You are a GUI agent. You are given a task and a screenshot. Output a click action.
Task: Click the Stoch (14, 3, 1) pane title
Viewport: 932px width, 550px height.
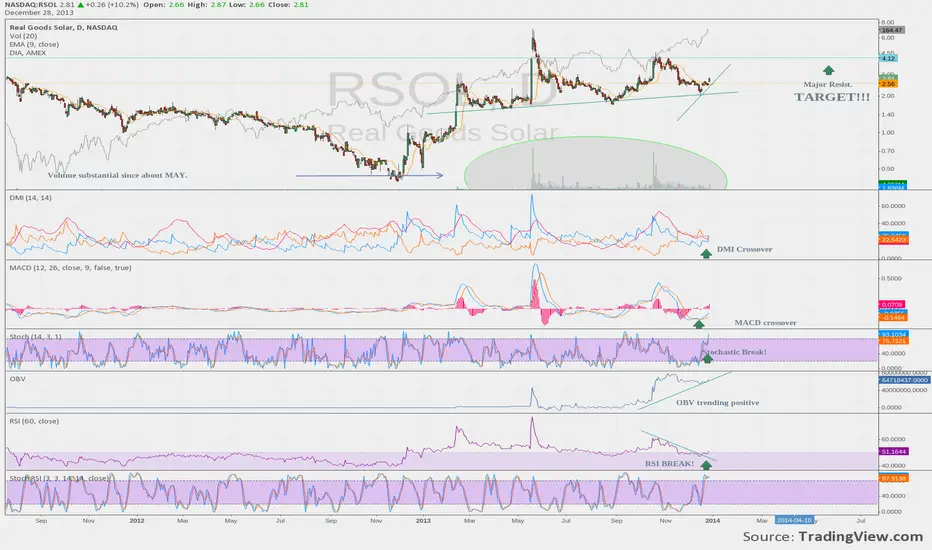36,337
